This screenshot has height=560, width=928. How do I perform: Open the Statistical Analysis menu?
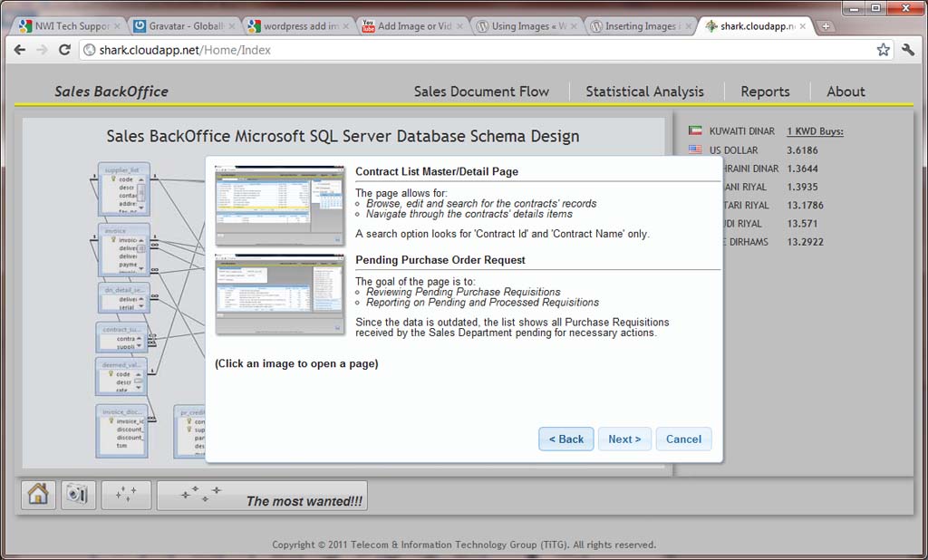(644, 92)
